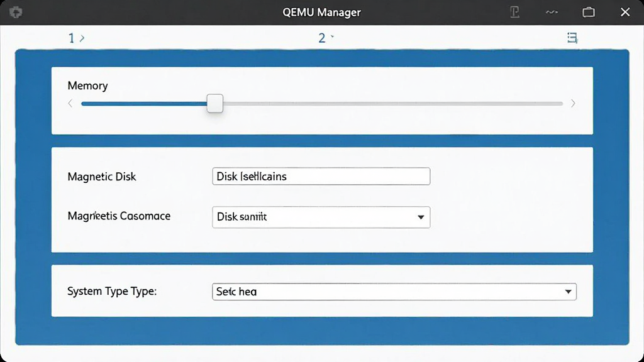This screenshot has height=362, width=644.
Task: Click the QEMU Manager title text
Action: tap(321, 13)
